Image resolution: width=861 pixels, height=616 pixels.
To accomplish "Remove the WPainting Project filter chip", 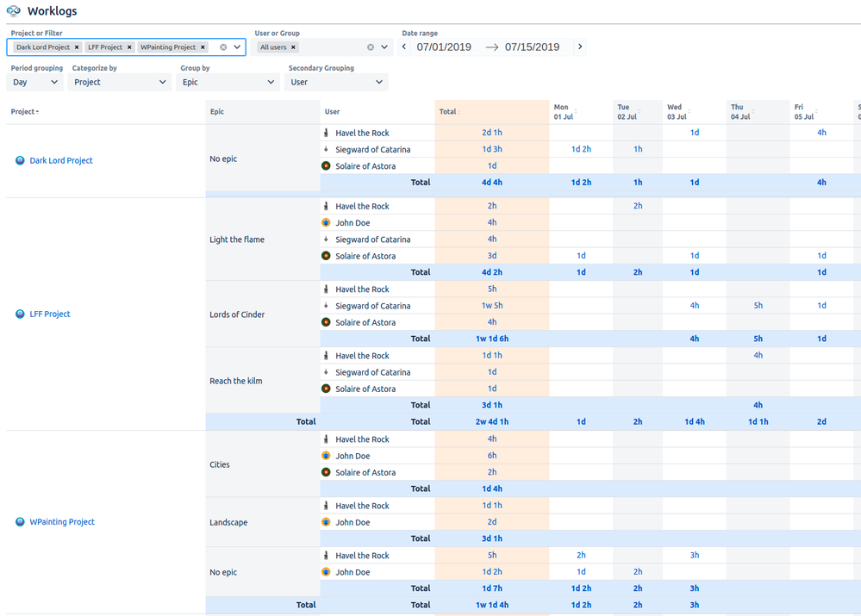I will click(x=203, y=47).
